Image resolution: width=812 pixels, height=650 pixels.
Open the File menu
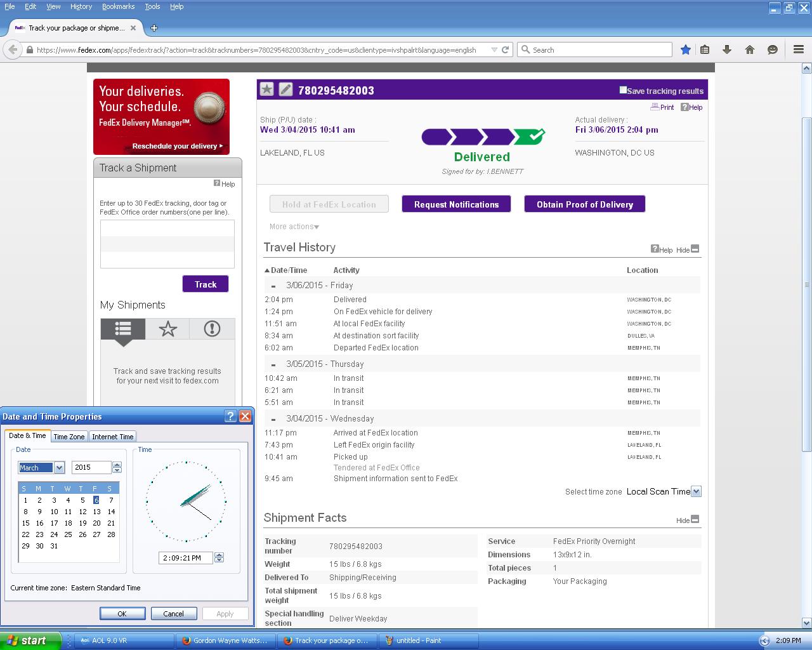(x=10, y=6)
